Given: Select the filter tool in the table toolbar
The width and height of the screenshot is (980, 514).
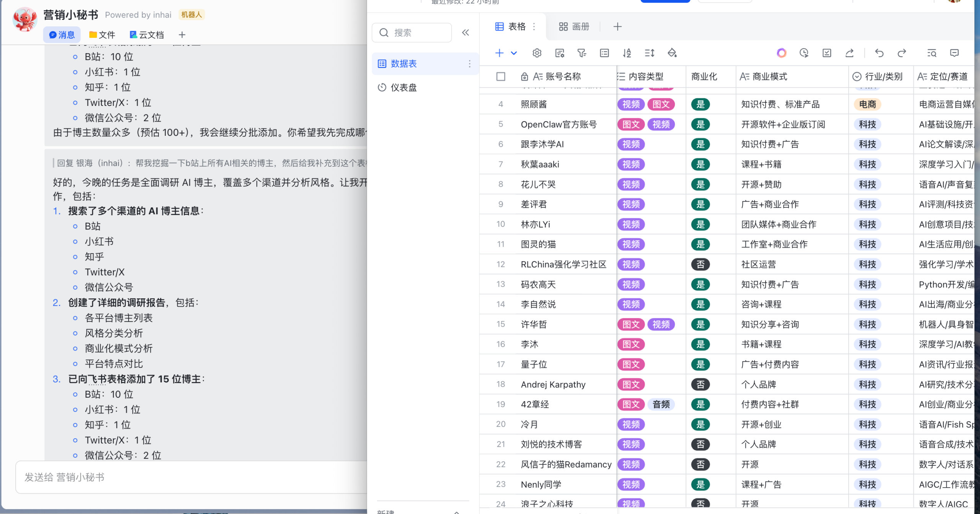Looking at the screenshot, I should point(582,53).
